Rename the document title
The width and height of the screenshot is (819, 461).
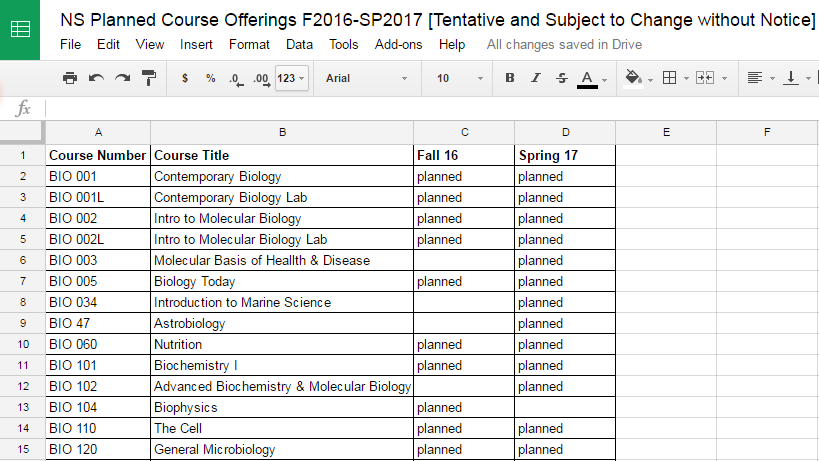point(438,20)
